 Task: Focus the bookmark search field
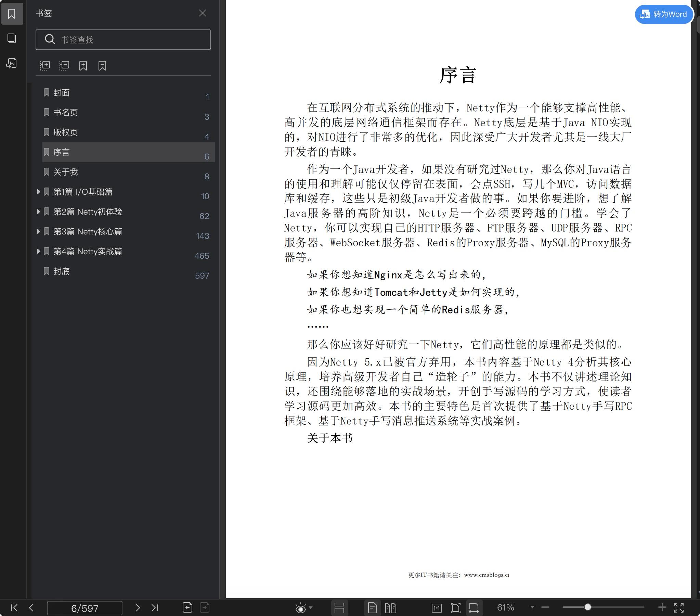click(x=123, y=39)
